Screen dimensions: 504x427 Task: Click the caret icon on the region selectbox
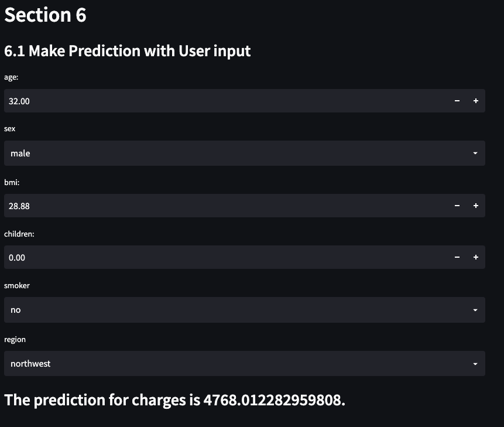coord(475,363)
